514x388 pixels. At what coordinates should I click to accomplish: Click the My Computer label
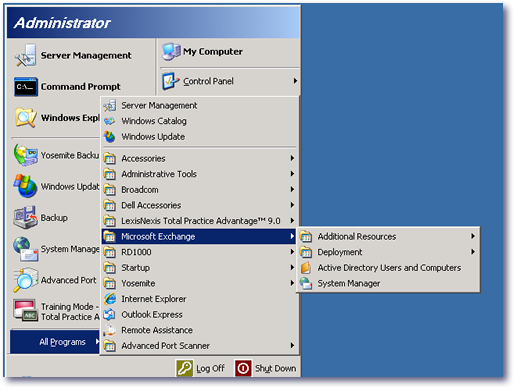(x=213, y=52)
